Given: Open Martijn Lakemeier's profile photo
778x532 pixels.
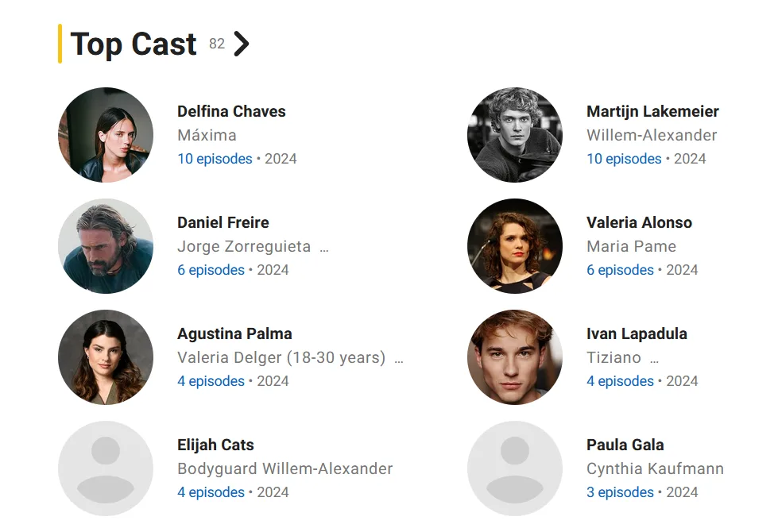Looking at the screenshot, I should (x=515, y=135).
